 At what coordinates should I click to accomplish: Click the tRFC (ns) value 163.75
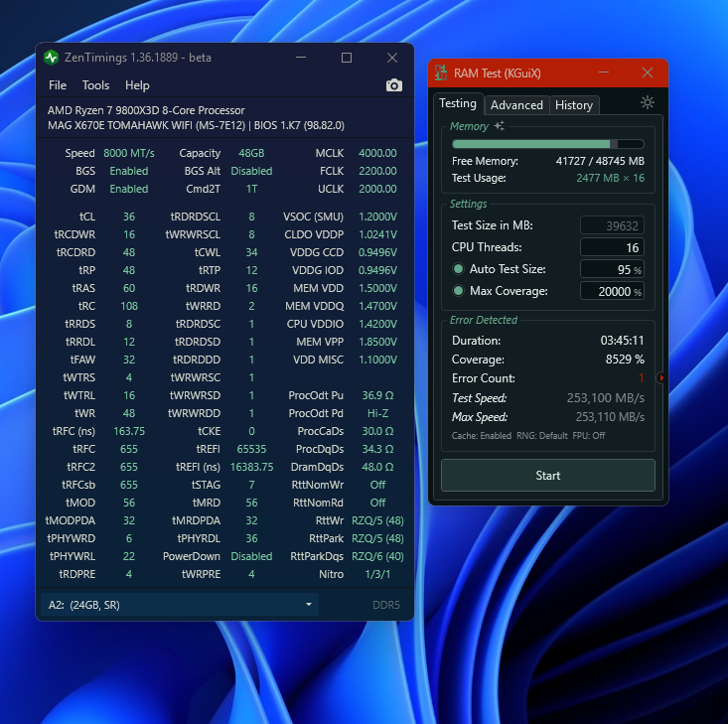tap(128, 431)
